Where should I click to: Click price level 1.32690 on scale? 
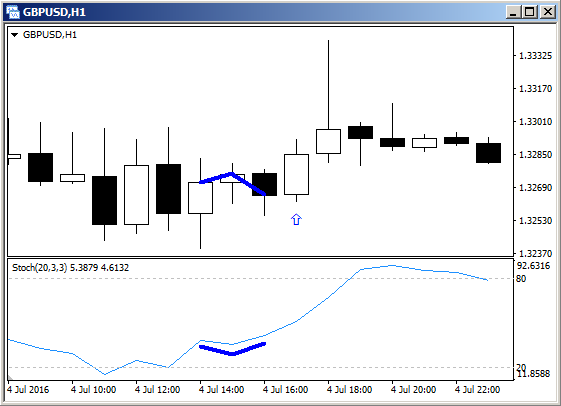pos(535,187)
